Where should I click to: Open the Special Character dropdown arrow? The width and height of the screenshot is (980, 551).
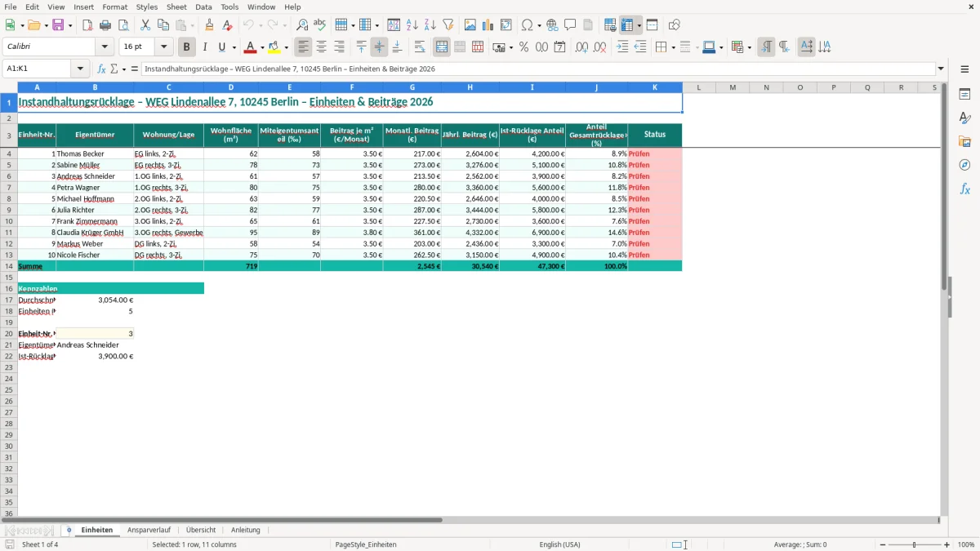pos(540,25)
